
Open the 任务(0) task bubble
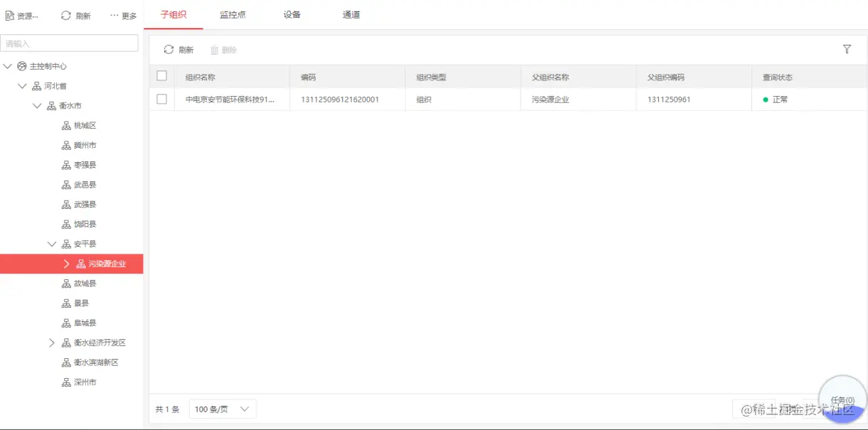coord(842,400)
